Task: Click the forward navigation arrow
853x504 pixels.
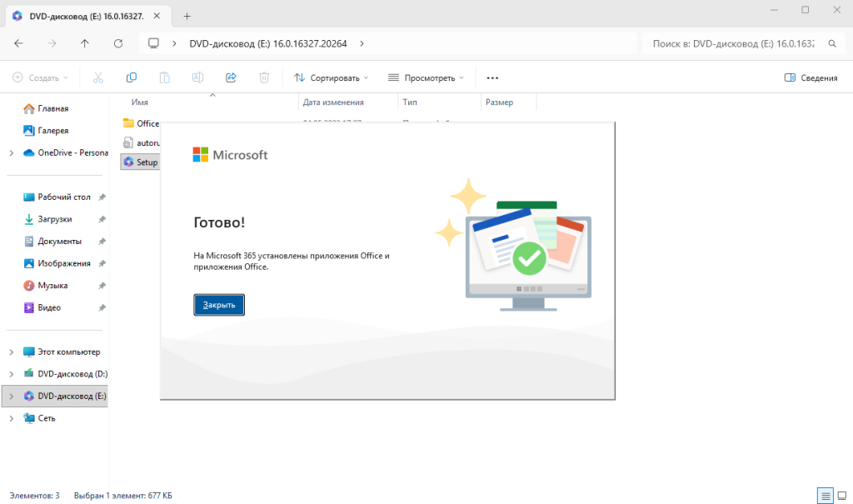Action: tap(52, 43)
